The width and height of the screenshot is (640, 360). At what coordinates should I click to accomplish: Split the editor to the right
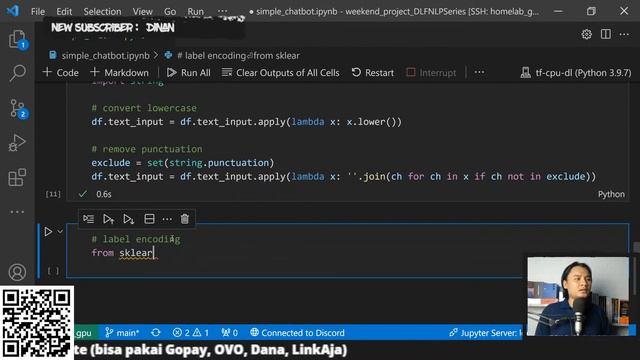point(606,34)
